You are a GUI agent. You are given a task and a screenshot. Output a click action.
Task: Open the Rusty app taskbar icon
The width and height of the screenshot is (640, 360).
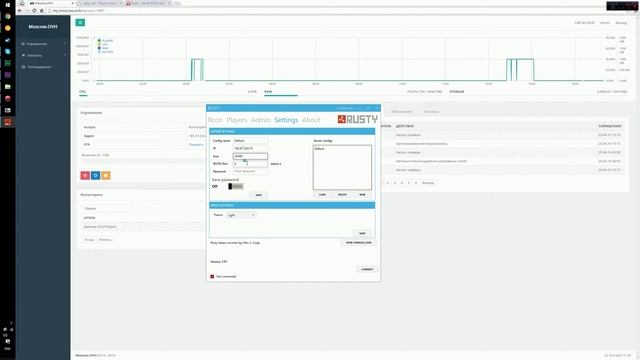pos(8,122)
